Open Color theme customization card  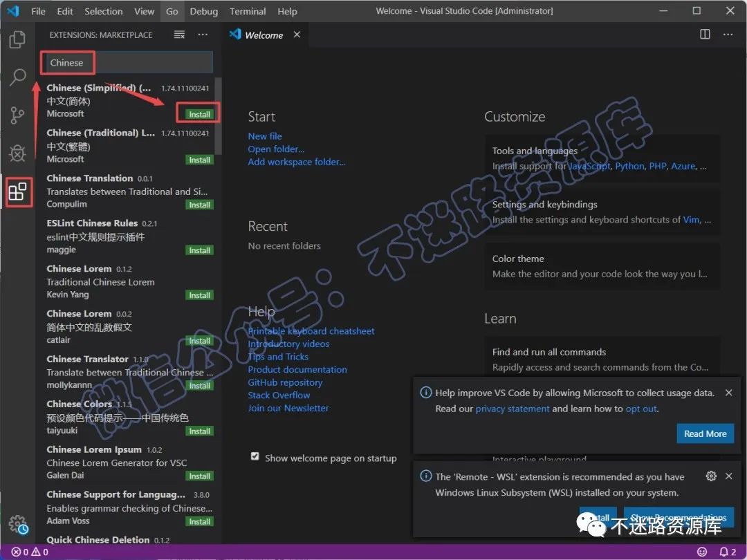[x=602, y=266]
